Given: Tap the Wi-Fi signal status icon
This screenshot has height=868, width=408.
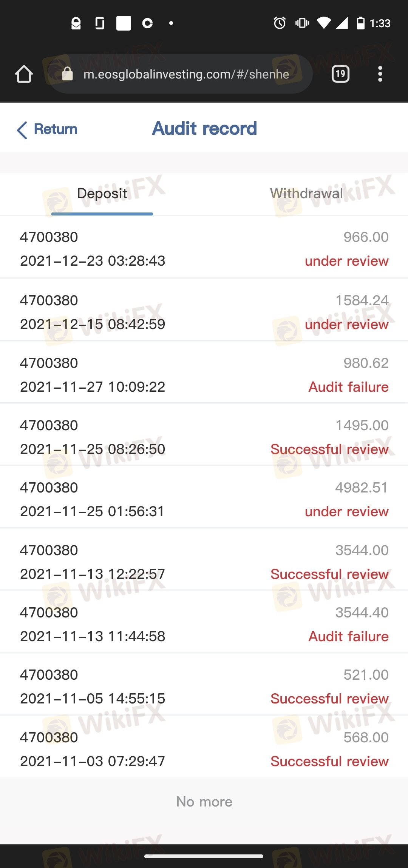Looking at the screenshot, I should click(x=323, y=23).
